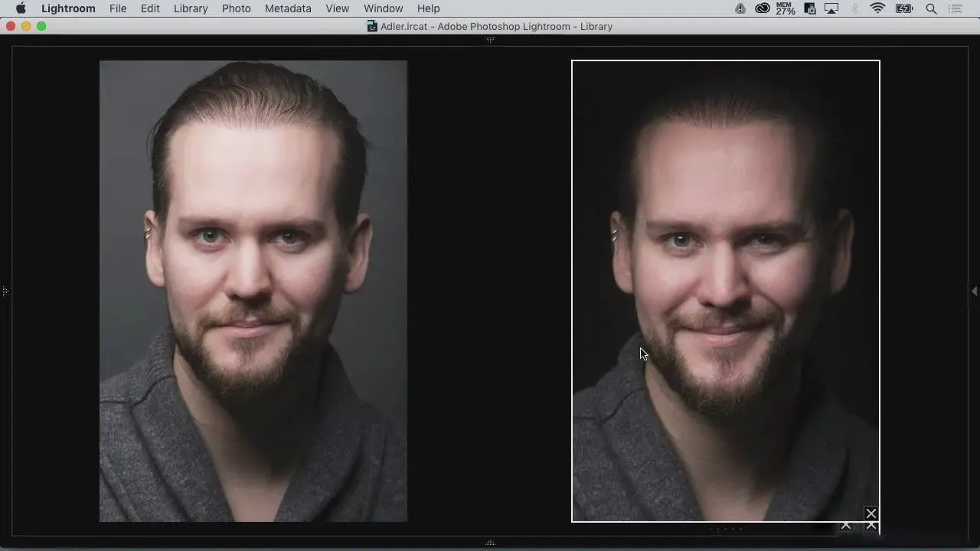Screen dimensions: 980x551
Task: Open the Notification Center list icon
Action: click(x=955, y=8)
